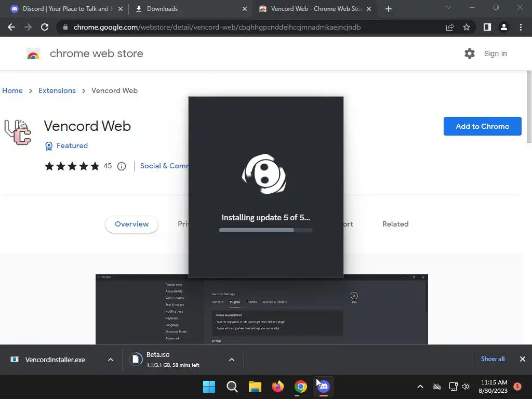Screen dimensions: 532x399
Task: Click the lock icon in the address bar
Action: click(65, 27)
